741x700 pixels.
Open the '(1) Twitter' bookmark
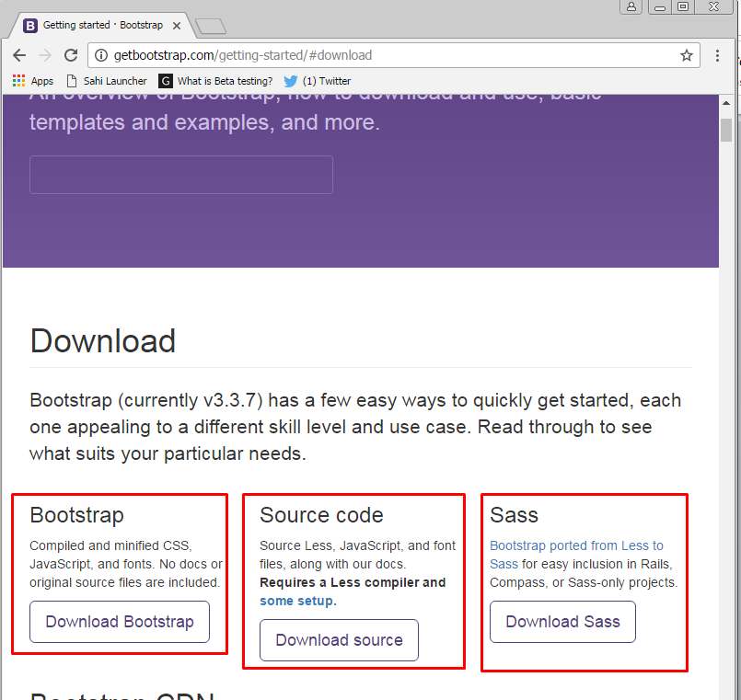tap(322, 81)
